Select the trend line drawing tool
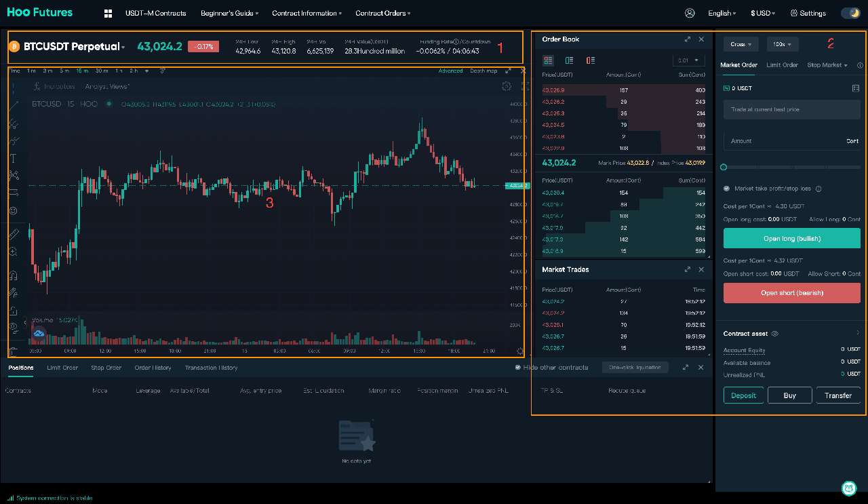This screenshot has width=868, height=504. coord(14,106)
